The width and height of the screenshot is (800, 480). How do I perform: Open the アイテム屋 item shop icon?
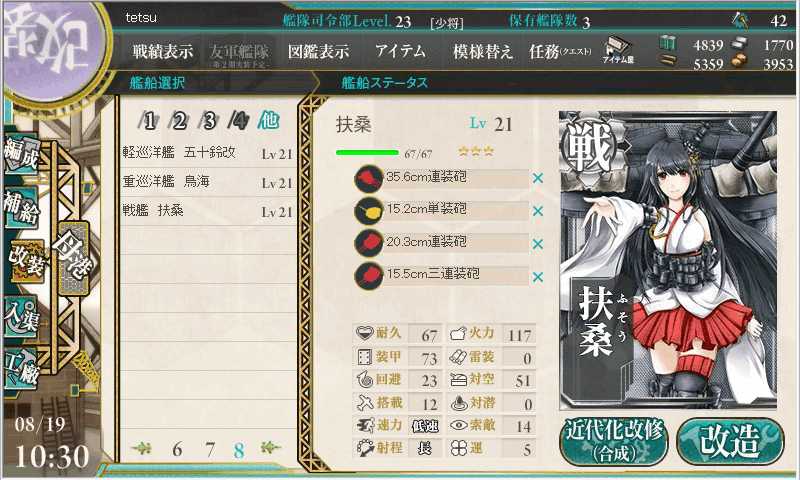click(618, 50)
